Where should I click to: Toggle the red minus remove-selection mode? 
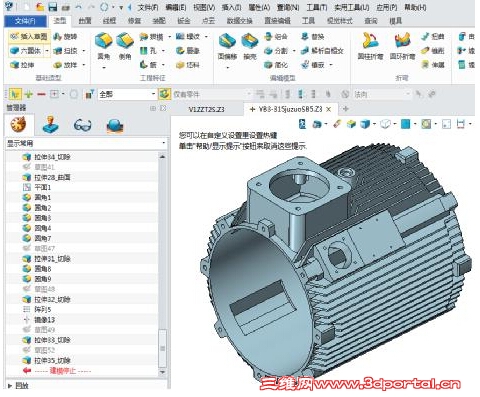41,94
